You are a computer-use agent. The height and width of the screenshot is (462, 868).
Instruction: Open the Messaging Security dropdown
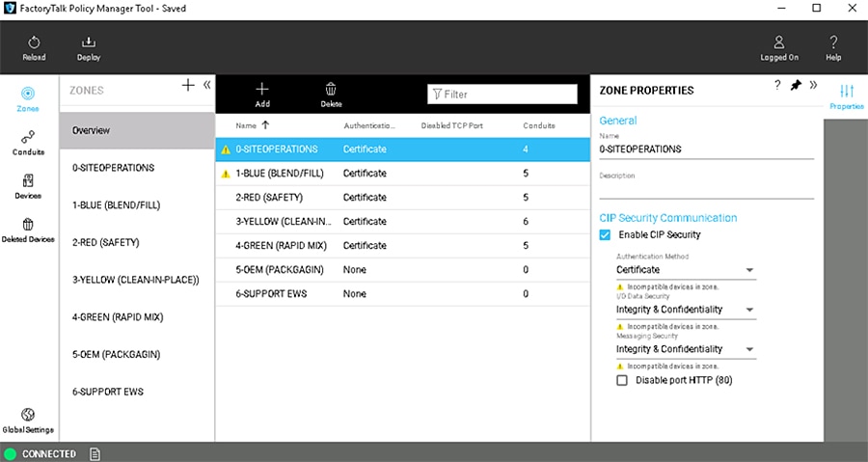686,349
